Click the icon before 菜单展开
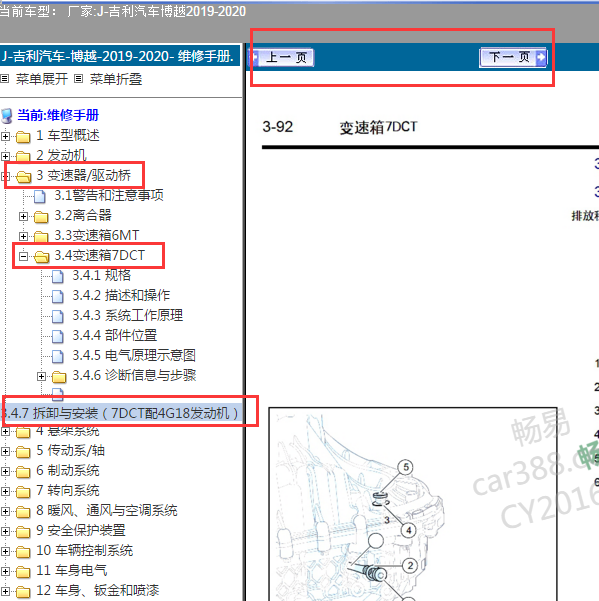Viewport: 599px width, 601px height. point(5,79)
